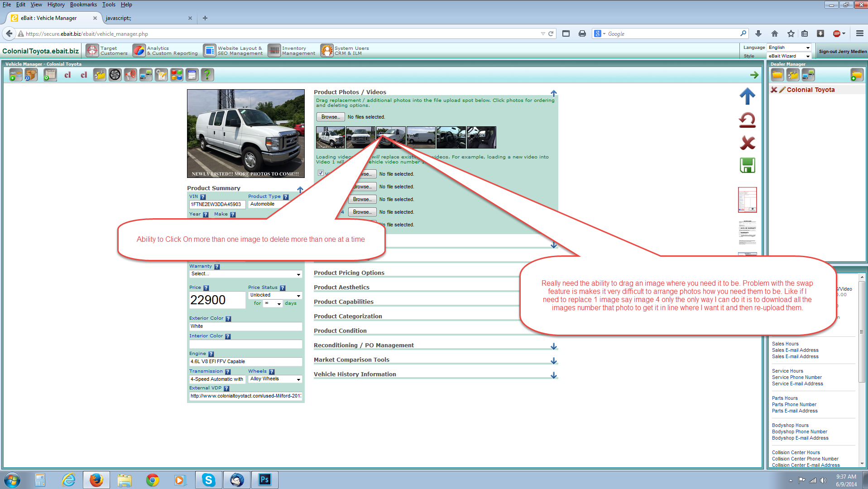Open the search inventory box icon
868x489 pixels.
31,75
